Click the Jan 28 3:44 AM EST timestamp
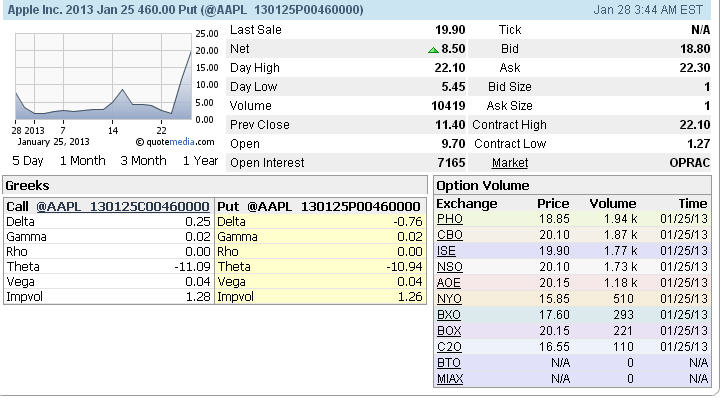 click(x=648, y=10)
